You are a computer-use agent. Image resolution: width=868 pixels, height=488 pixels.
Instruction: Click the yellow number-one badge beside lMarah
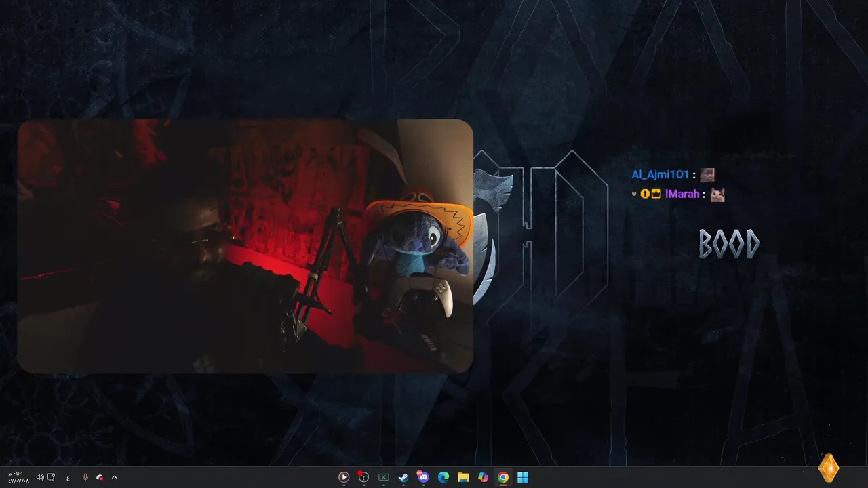pos(645,195)
